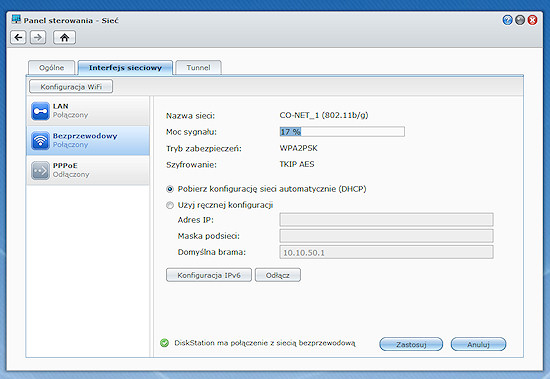The width and height of the screenshot is (550, 379).
Task: Minimize the window with the grey round button
Action: point(520,20)
